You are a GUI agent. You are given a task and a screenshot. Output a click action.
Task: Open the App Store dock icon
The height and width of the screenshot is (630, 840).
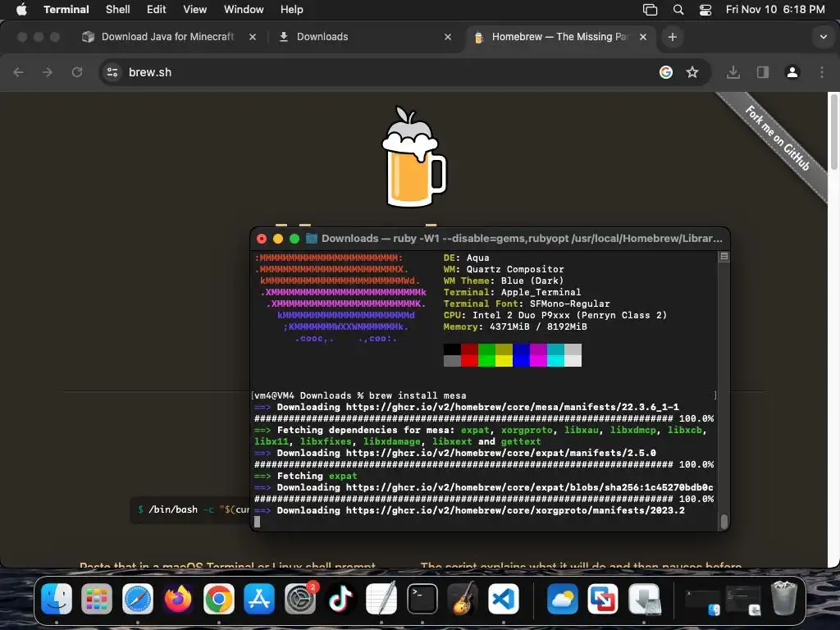click(x=259, y=598)
